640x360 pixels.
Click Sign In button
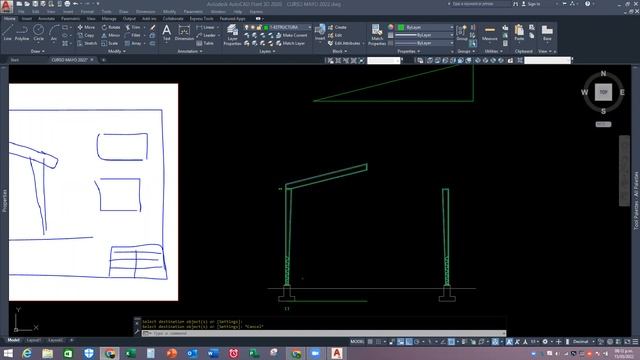coord(531,4)
